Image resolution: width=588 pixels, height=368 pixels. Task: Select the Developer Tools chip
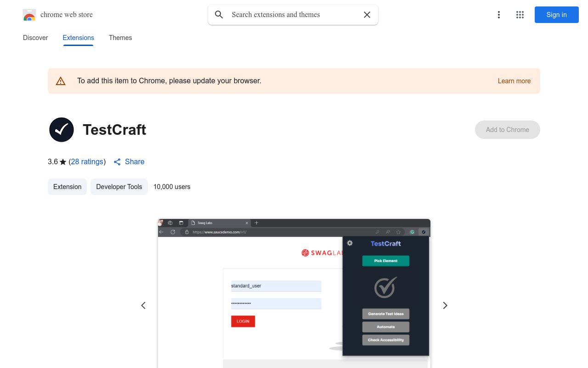click(x=119, y=187)
